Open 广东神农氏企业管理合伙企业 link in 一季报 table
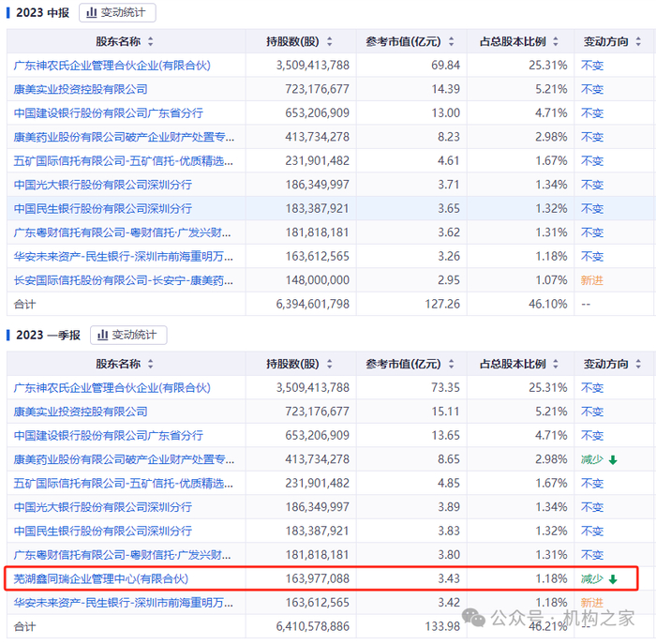 click(112, 388)
